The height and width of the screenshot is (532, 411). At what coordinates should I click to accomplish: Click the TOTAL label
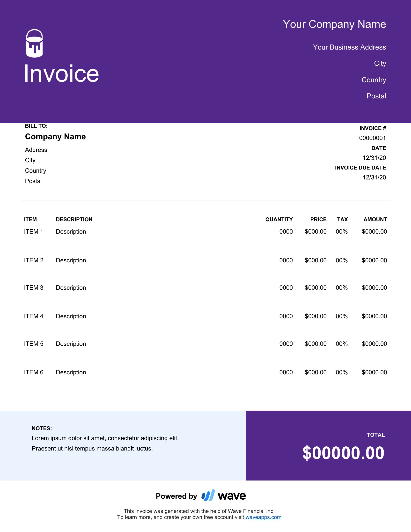pos(376,435)
